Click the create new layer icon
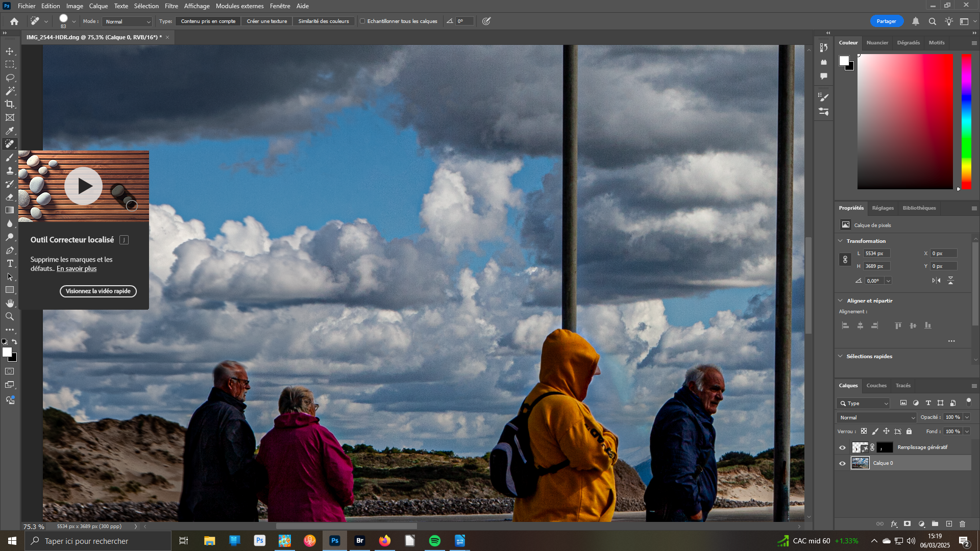980x551 pixels. (x=949, y=524)
